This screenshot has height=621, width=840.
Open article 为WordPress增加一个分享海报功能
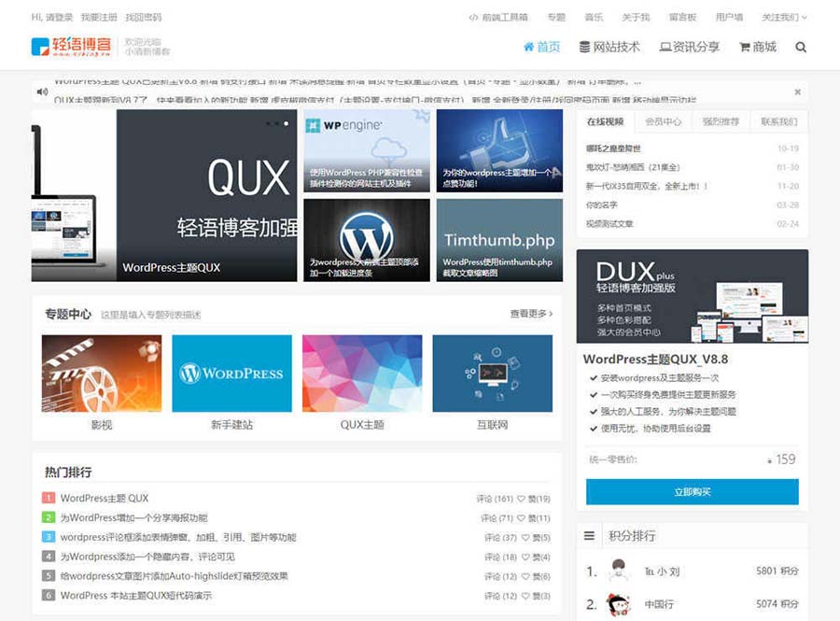click(x=133, y=517)
